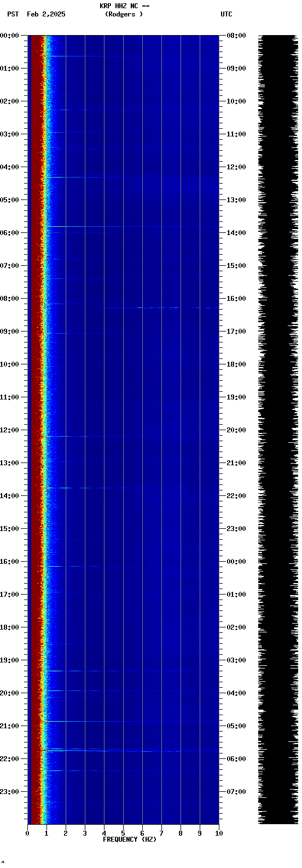The width and height of the screenshot is (302, 868).
Task: Click the frequency axis tick label '6'
Action: pyautogui.click(x=142, y=833)
